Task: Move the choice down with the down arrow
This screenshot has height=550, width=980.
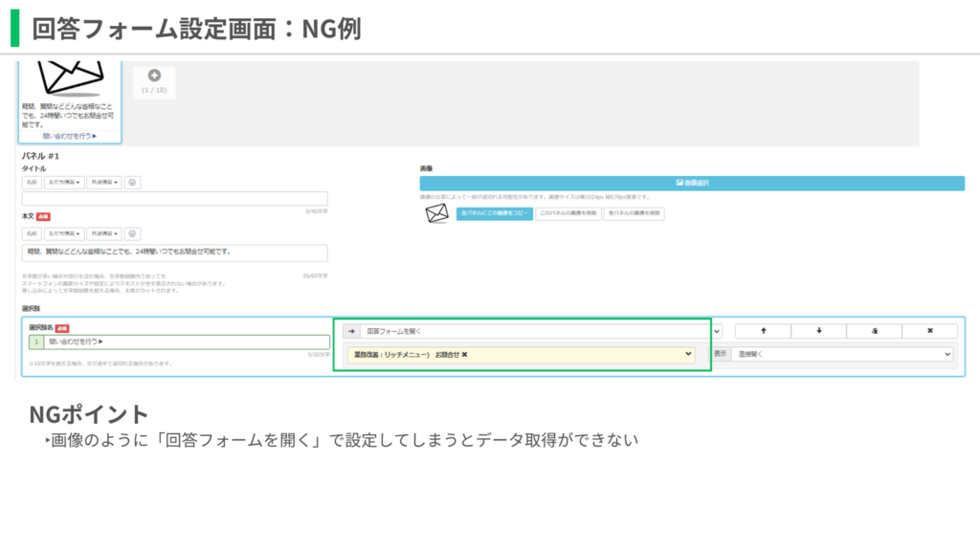Action: (818, 331)
